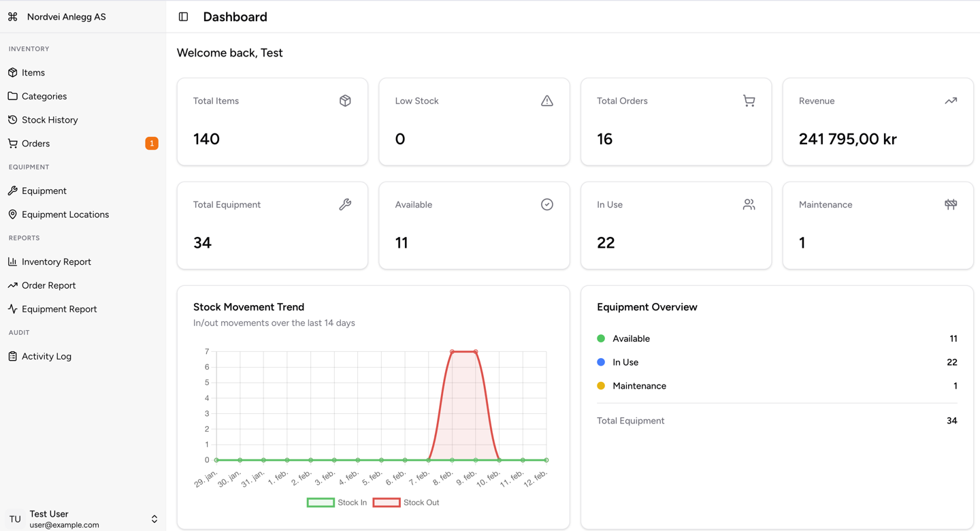980x531 pixels.
Task: Click the command logo beside Nordvei Anlegg AS
Action: coord(12,16)
